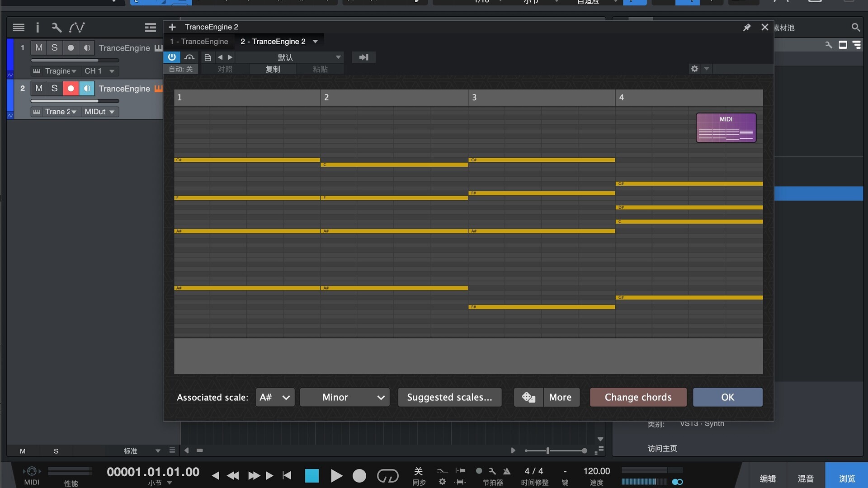Viewport: 868px width, 488px height.
Task: Switch to the 混音 tab
Action: [806, 478]
